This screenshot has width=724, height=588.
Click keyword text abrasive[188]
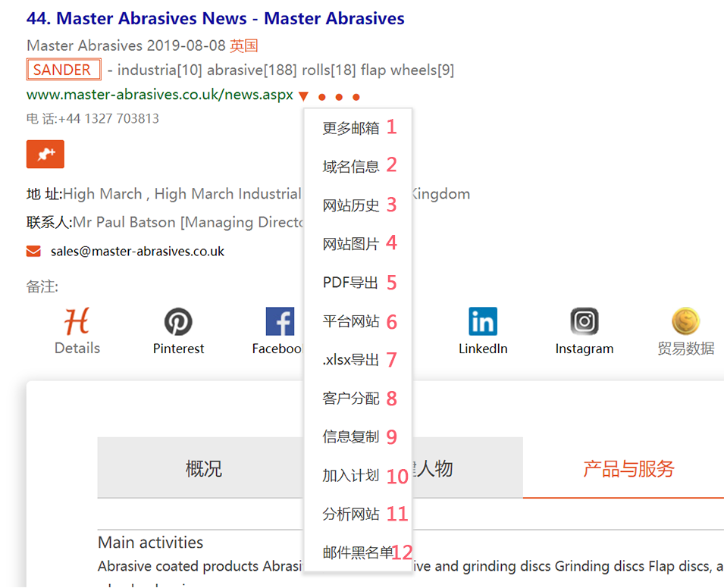pyautogui.click(x=252, y=70)
